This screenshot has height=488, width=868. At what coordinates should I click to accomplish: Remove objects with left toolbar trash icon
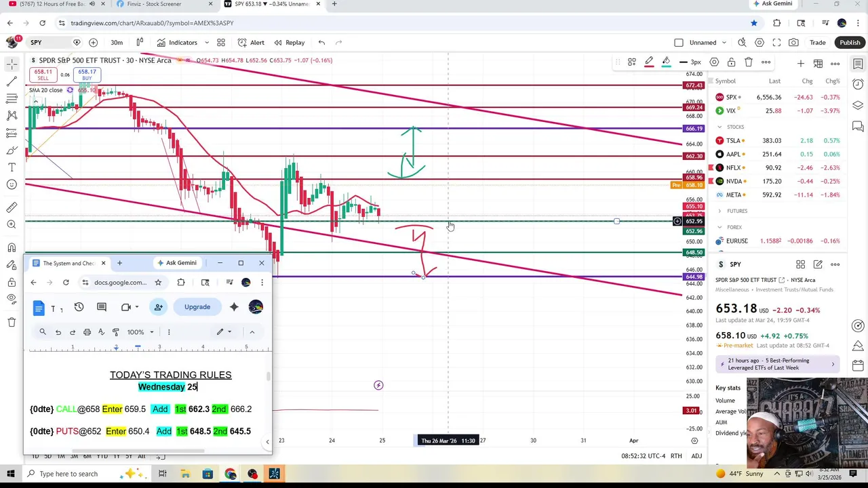click(12, 322)
